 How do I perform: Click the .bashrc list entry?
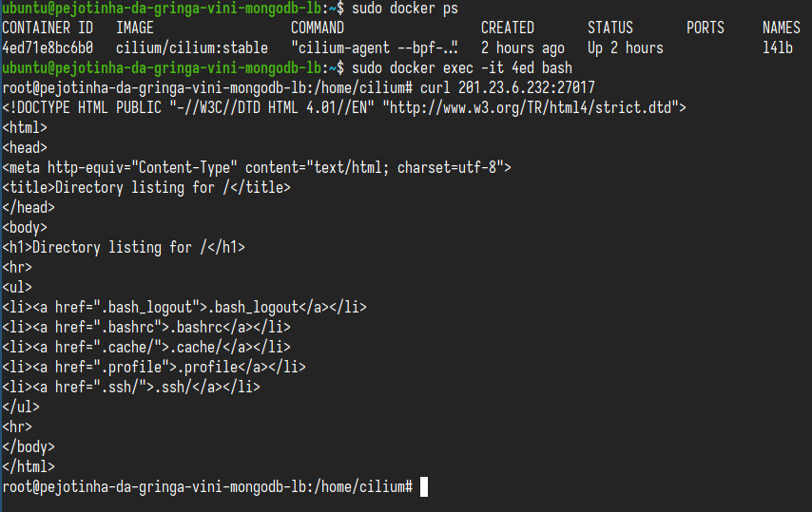click(x=146, y=328)
